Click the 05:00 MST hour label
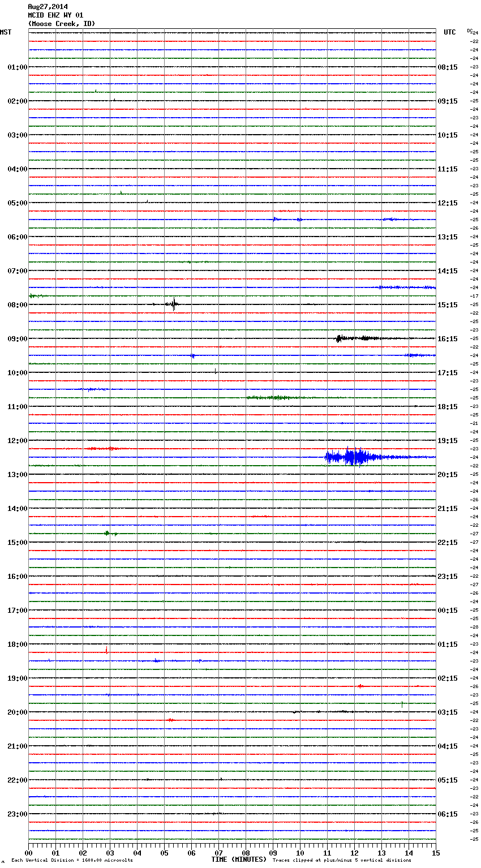Image resolution: width=481 pixels, height=868 pixels. pos(17,203)
